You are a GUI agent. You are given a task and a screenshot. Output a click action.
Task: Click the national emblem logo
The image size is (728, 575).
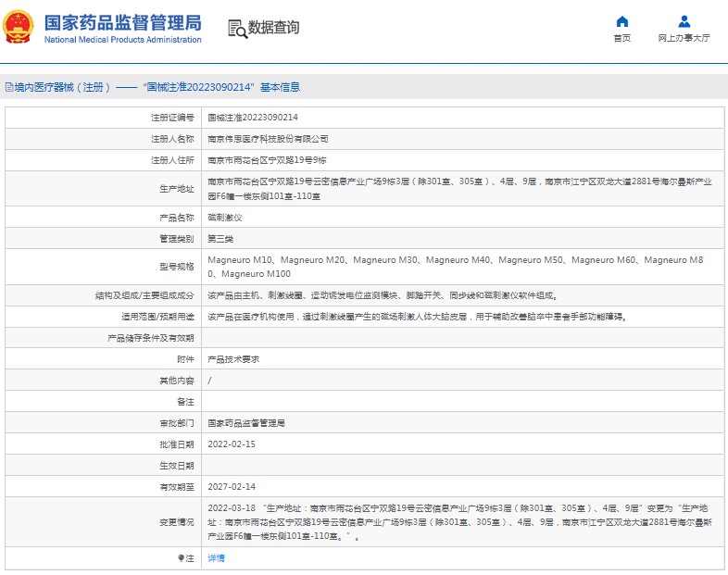[x=18, y=27]
